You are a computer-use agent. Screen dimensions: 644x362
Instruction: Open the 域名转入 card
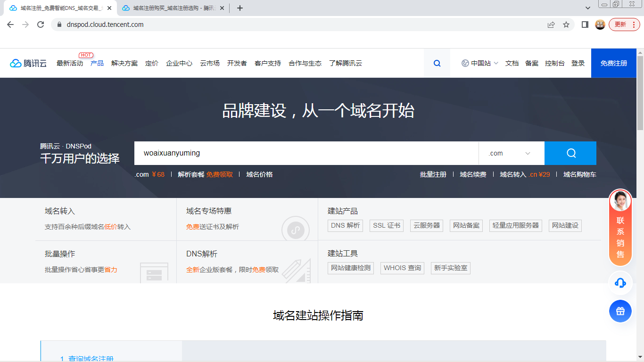click(106, 219)
